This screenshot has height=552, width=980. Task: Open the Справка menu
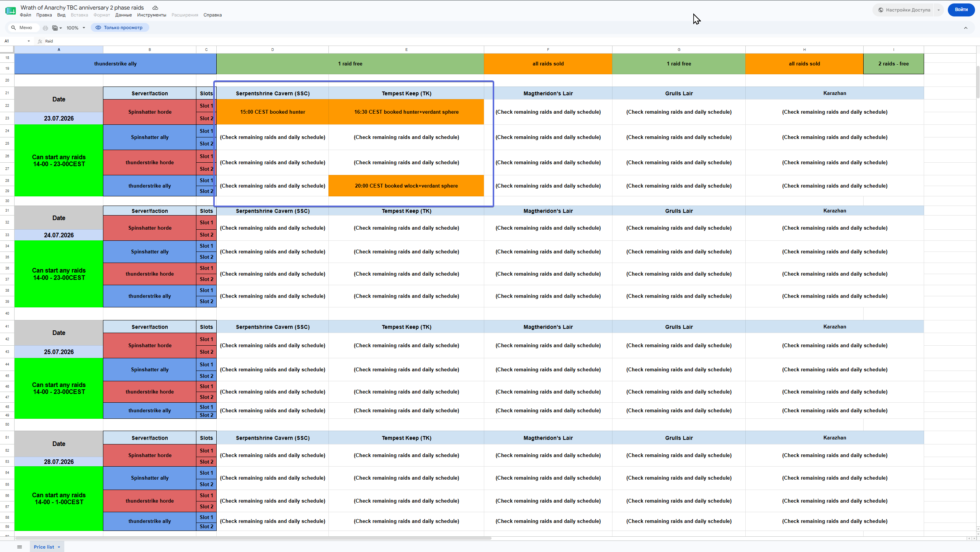coord(212,15)
